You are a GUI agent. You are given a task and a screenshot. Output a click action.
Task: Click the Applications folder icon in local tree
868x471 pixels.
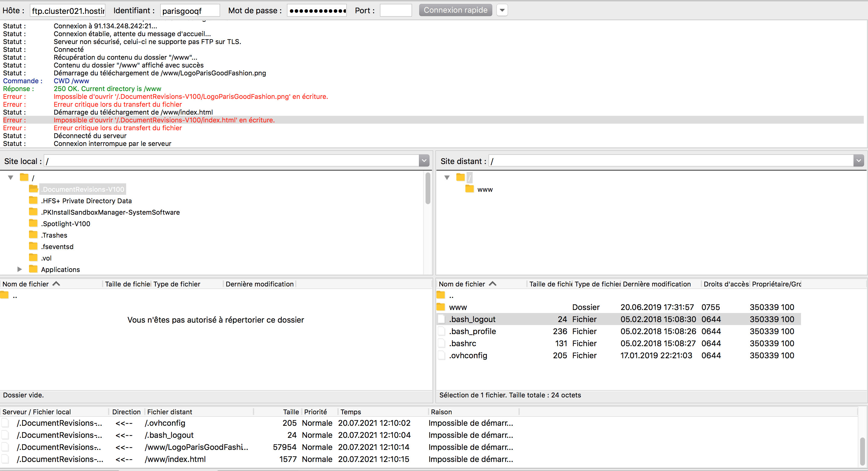pos(33,269)
